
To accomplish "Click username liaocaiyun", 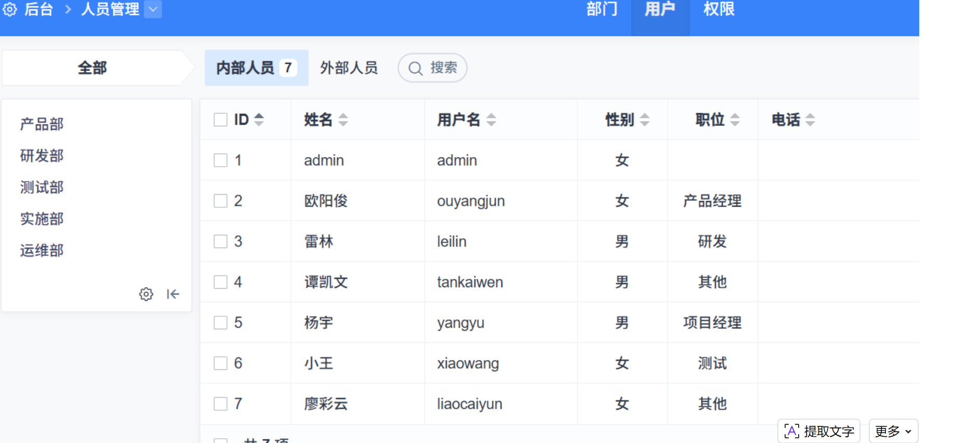I will [470, 404].
